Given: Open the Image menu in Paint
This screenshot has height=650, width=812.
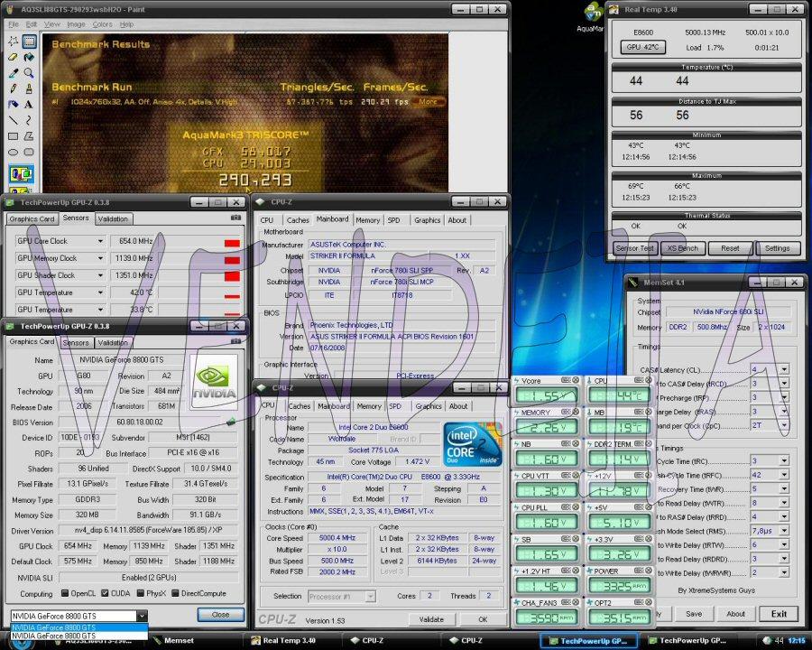Looking at the screenshot, I should tap(76, 24).
